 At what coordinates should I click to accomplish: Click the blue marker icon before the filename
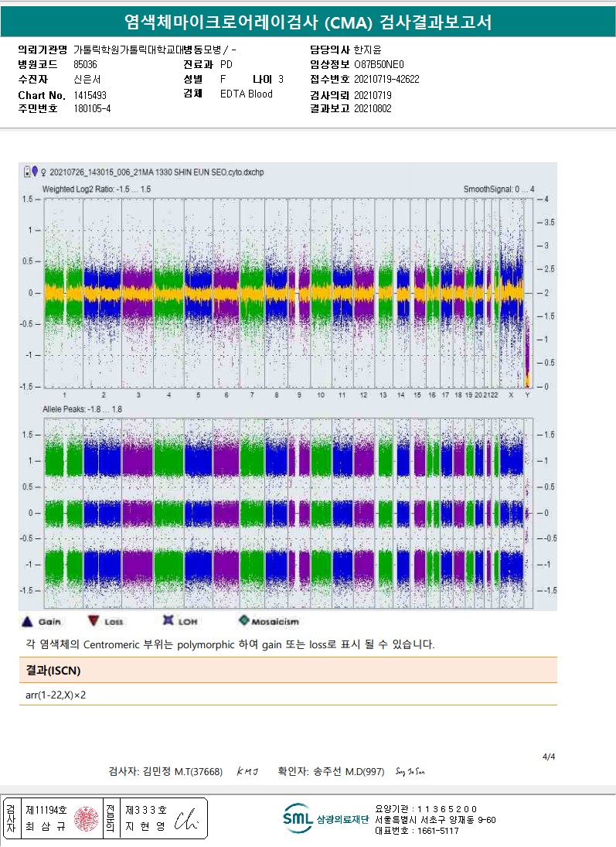pyautogui.click(x=35, y=171)
